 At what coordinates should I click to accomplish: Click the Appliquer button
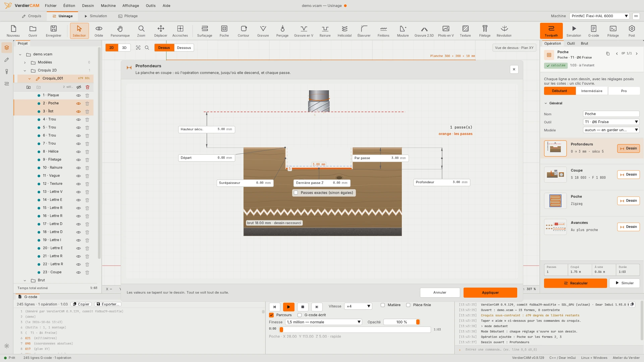[x=490, y=293]
